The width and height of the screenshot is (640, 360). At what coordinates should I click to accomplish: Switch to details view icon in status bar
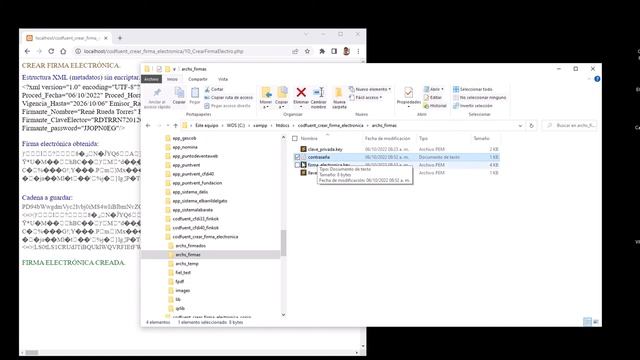pos(587,322)
